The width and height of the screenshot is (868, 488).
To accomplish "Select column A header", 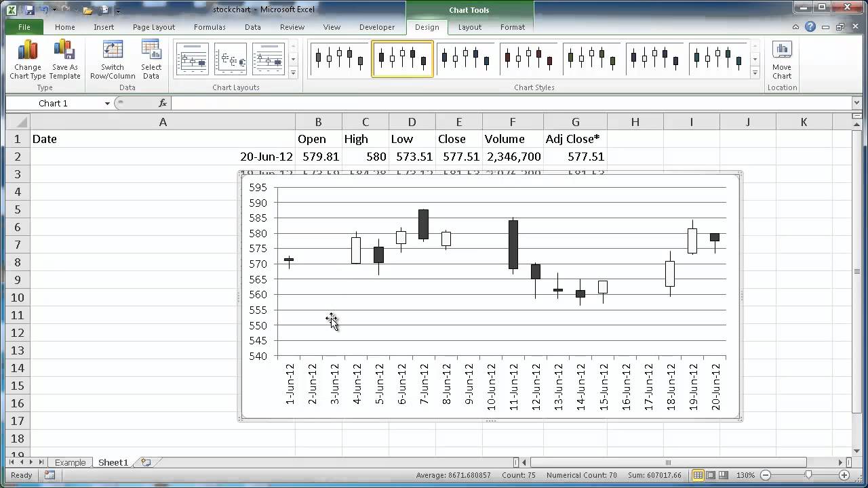I will click(163, 122).
